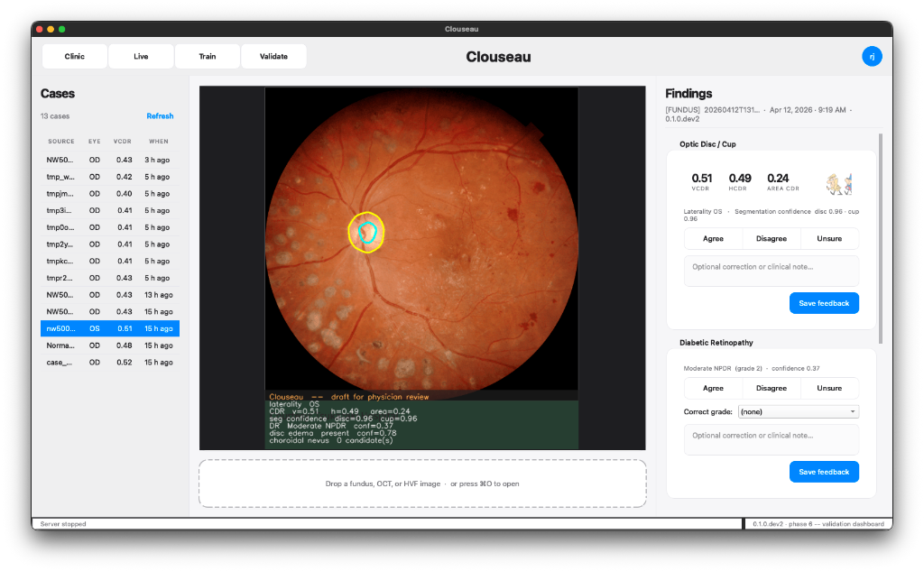The image size is (924, 571).
Task: Save feedback on the Diabetic Retinopathy card
Action: (824, 471)
